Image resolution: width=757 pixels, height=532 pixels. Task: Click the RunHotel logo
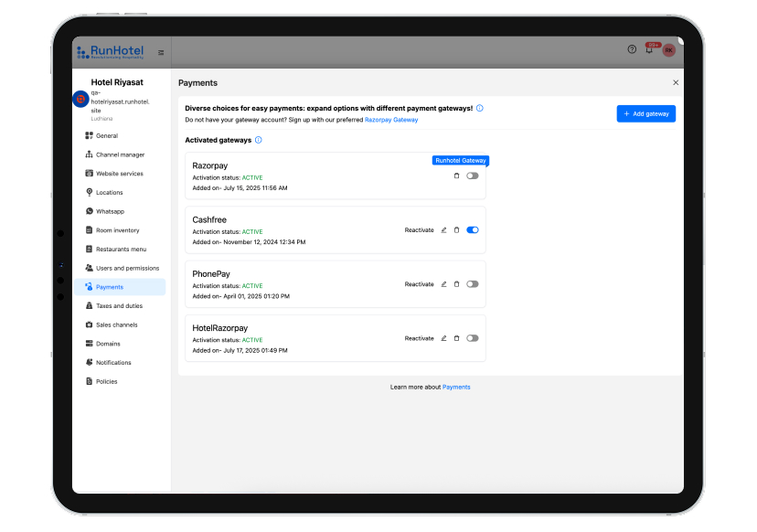[x=111, y=52]
